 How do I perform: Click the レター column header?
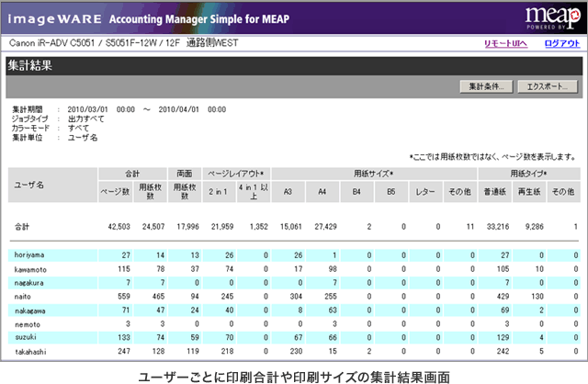click(425, 190)
